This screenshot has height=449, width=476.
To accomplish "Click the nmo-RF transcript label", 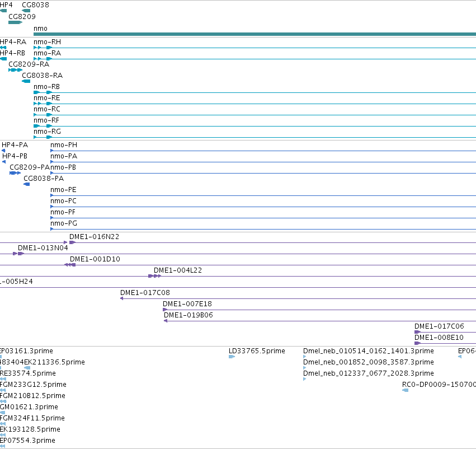I will coord(46,120).
